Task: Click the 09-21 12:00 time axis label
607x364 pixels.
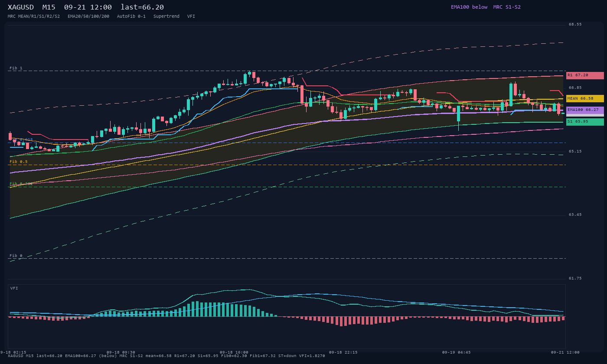Action: tap(565, 352)
